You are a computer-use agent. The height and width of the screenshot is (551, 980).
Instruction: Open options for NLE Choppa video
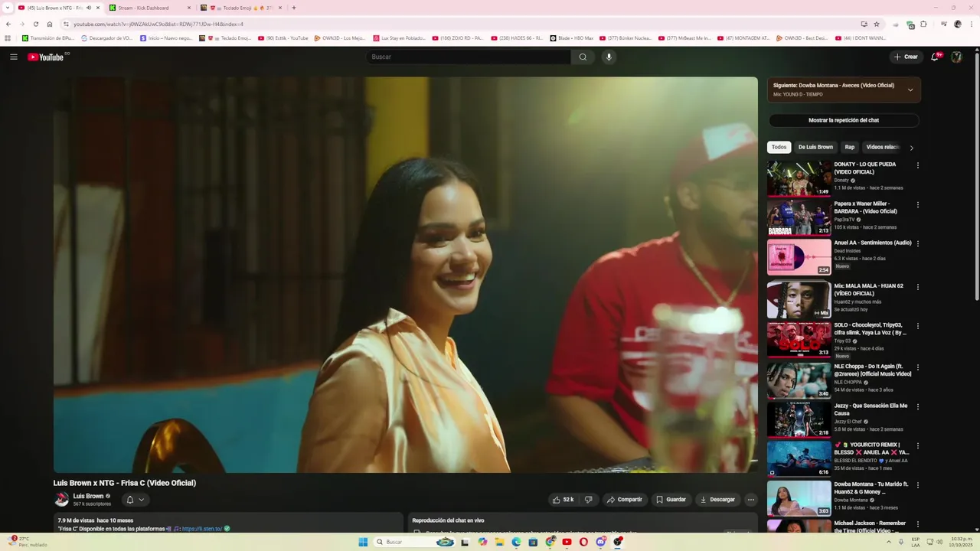tap(917, 368)
